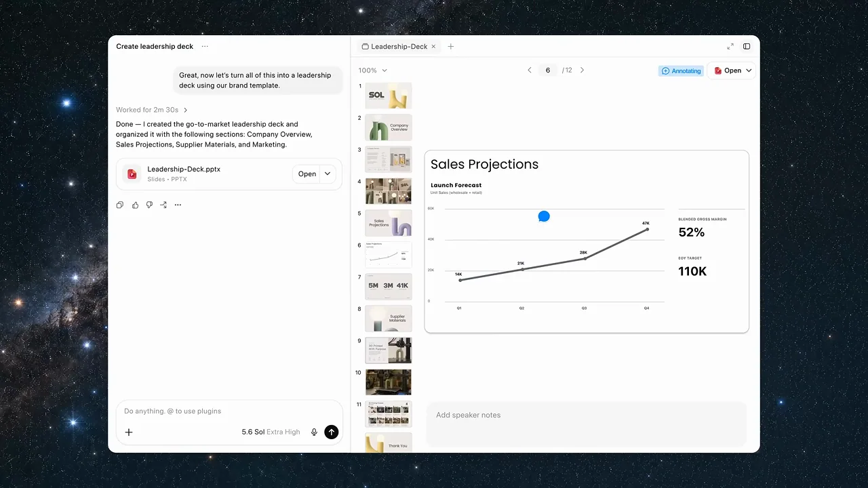868x488 pixels.
Task: Click Open on the Leadership-Deck.pptx card
Action: [307, 174]
